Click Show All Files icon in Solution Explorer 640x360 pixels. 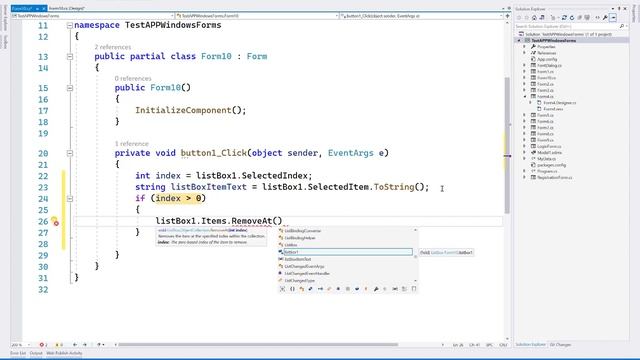[587, 18]
